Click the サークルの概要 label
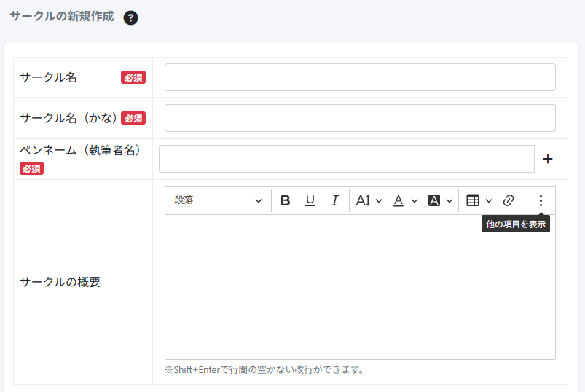The width and height of the screenshot is (585, 392). click(60, 282)
